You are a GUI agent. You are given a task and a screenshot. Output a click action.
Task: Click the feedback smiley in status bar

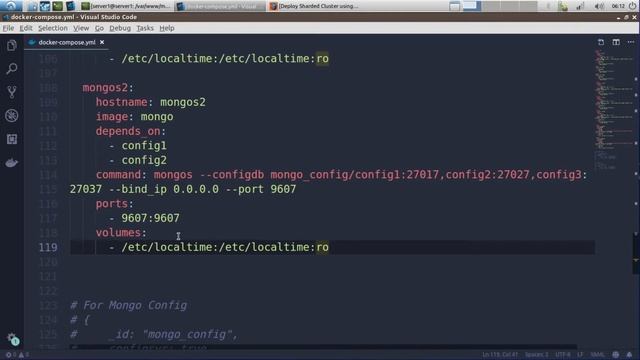[616, 355]
